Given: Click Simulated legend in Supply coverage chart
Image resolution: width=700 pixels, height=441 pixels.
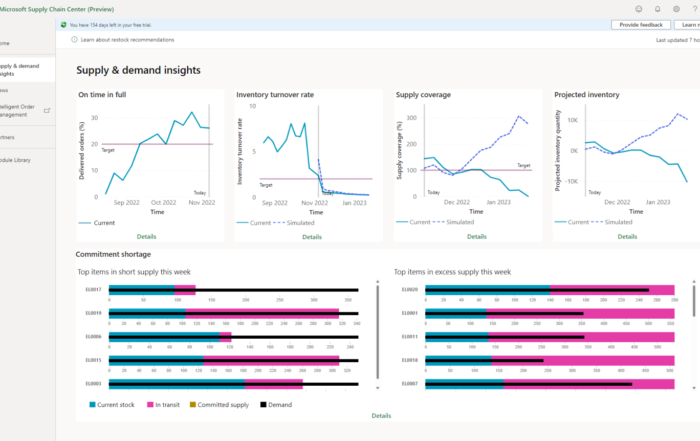Looking at the screenshot, I should point(453,222).
